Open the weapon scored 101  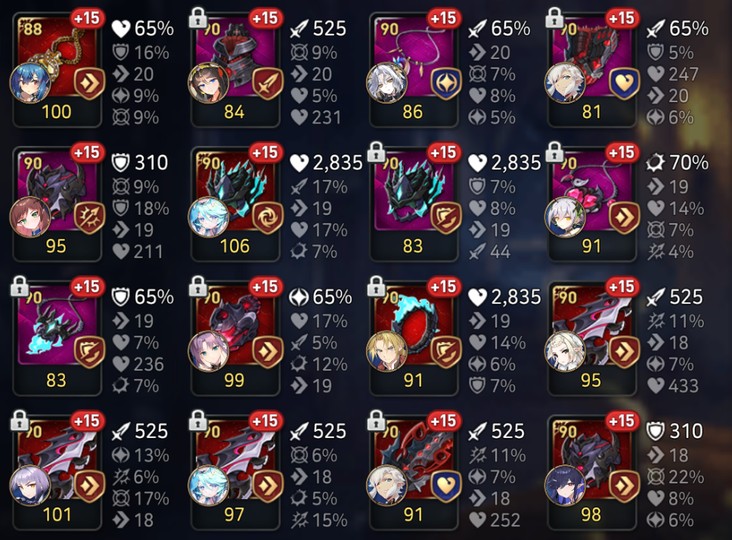(x=57, y=472)
